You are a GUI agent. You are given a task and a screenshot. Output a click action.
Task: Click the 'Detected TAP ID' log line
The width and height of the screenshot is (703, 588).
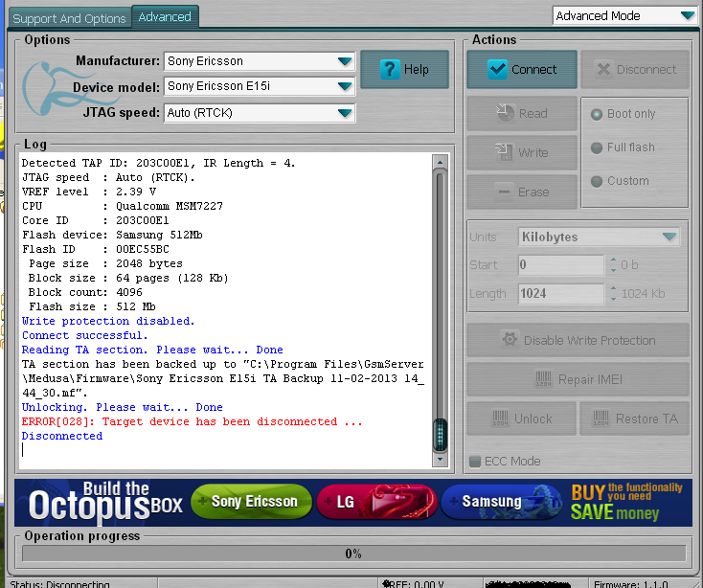coord(158,163)
